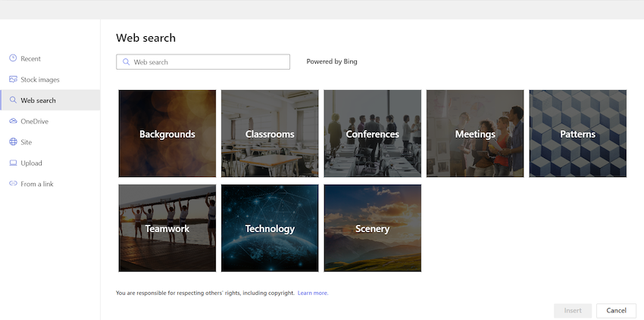The width and height of the screenshot is (644, 320).
Task: Open the Recent tab
Action: pos(30,58)
